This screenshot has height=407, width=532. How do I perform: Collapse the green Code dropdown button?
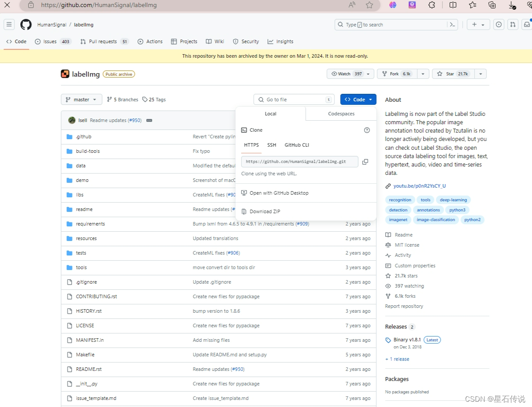click(x=358, y=100)
